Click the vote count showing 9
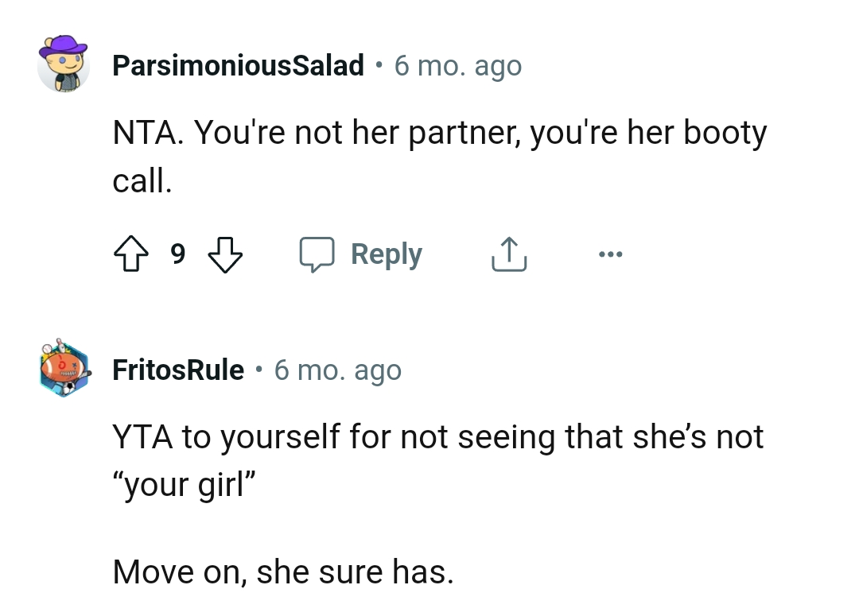The image size is (859, 616). 178,253
